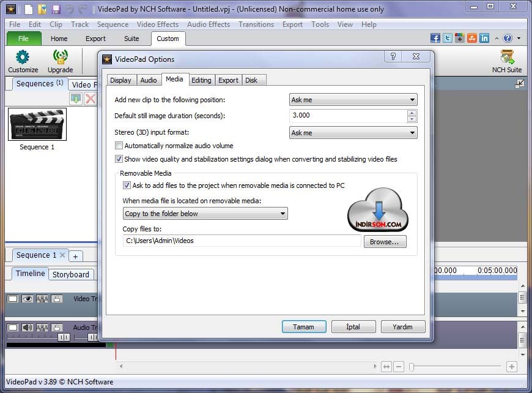
Task: Open the Stereo (3D) input format dropdown
Action: coord(353,132)
